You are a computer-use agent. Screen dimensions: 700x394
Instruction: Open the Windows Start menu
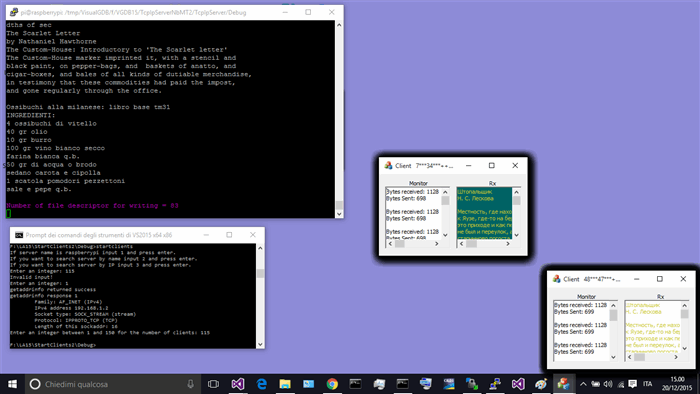[12, 384]
